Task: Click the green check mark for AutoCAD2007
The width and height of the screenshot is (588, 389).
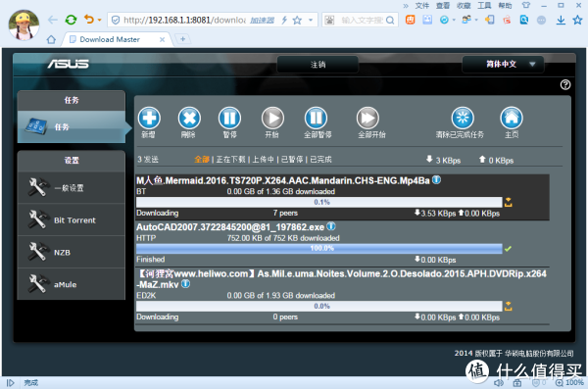Action: [x=508, y=249]
